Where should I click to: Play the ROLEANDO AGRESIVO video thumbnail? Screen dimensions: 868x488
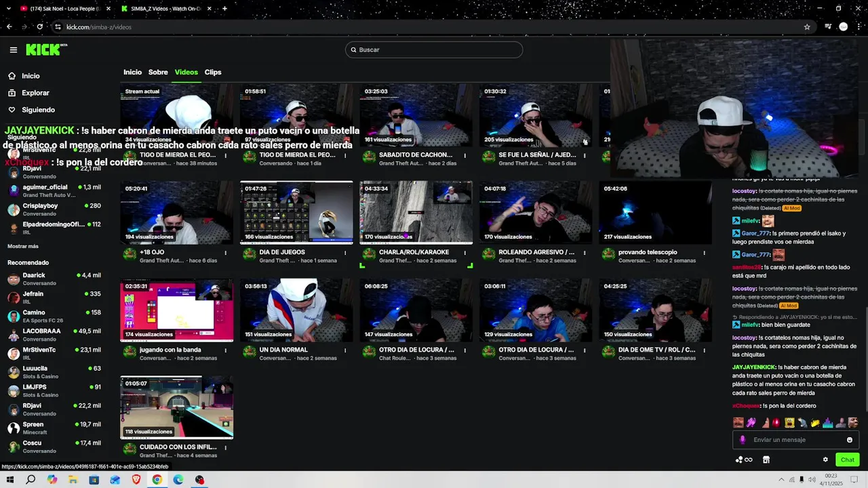click(536, 213)
